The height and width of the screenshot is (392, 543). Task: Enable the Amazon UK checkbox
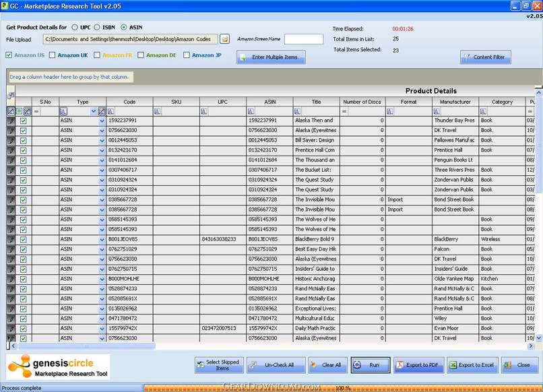tap(53, 55)
